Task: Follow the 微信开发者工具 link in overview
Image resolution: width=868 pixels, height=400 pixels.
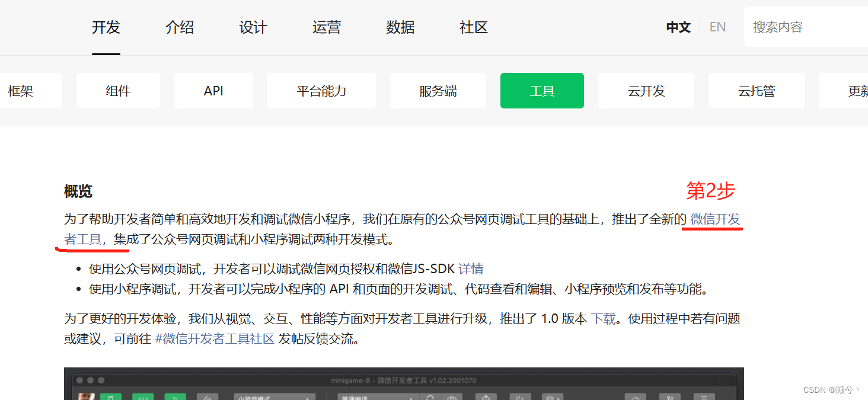Action: pos(716,220)
